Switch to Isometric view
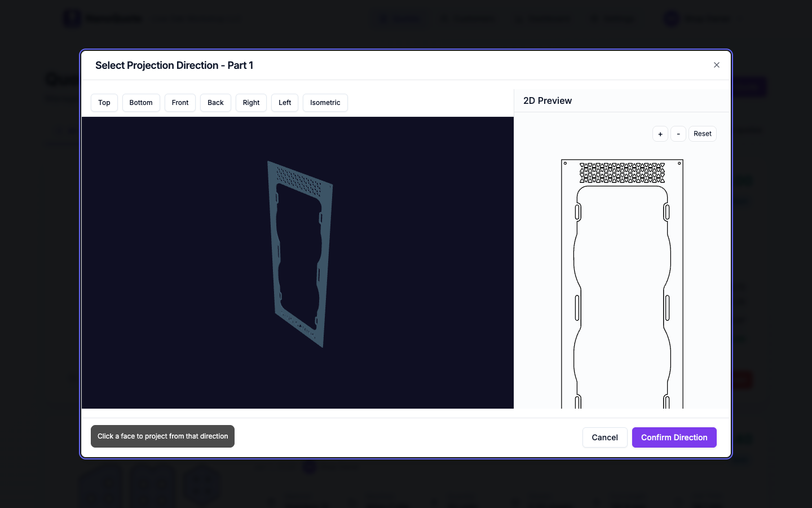Screen dimensions: 812x508 [x=325, y=103]
